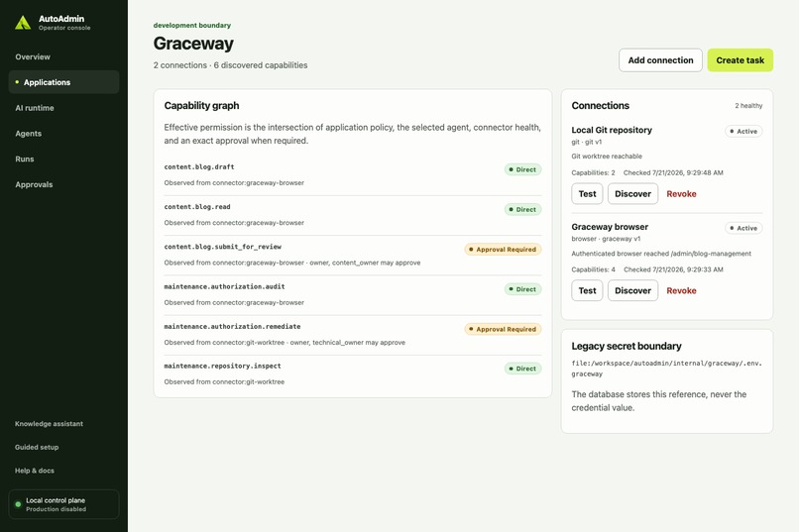Click the Graceway page heading
Image resolution: width=799 pixels, height=532 pixels.
coord(193,44)
